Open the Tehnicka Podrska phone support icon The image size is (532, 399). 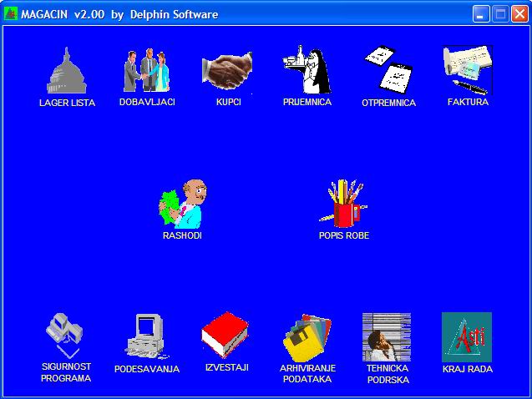click(387, 337)
